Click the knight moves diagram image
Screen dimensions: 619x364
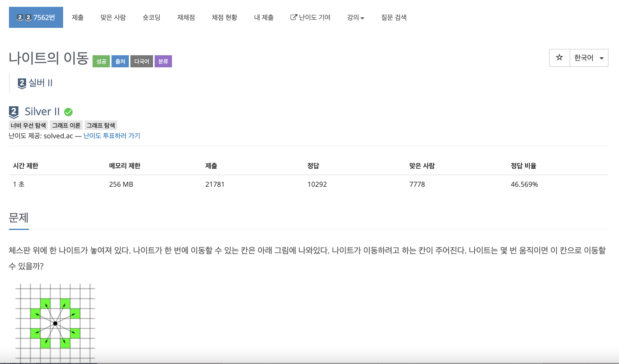click(x=55, y=323)
